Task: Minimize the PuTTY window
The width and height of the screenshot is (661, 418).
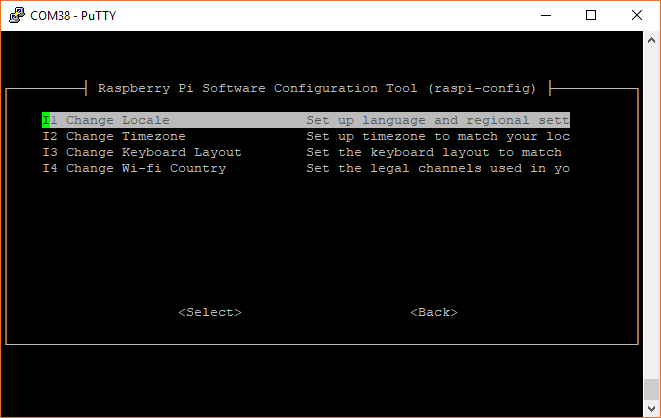Action: click(546, 16)
